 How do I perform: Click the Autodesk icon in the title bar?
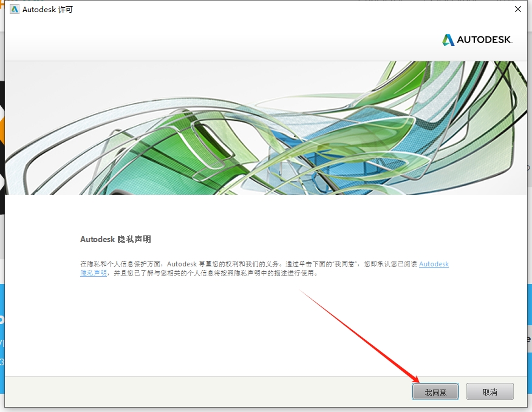[14, 10]
